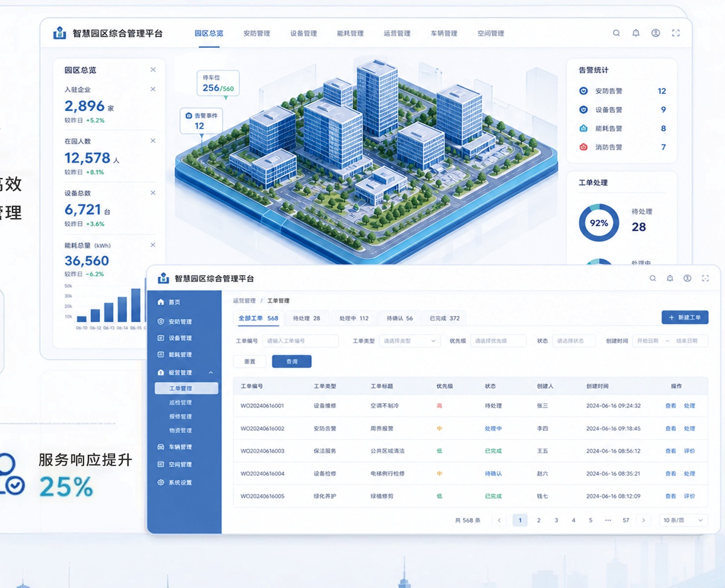Click the 新建工单 button

pos(685,318)
